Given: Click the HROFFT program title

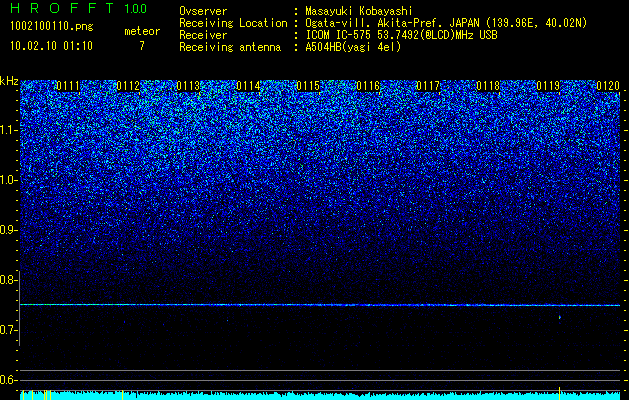Looking at the screenshot, I should [x=62, y=8].
